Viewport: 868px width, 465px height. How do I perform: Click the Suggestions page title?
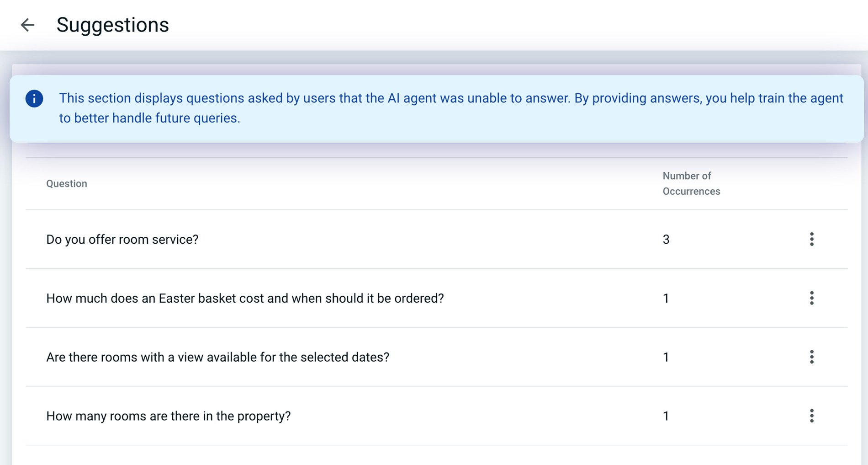pos(113,25)
